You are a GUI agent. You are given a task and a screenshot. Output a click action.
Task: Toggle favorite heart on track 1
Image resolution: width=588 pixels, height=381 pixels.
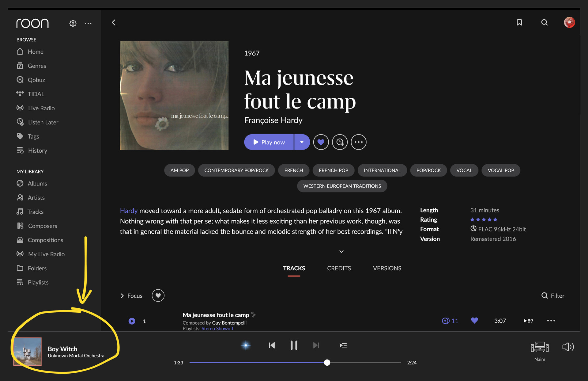474,321
